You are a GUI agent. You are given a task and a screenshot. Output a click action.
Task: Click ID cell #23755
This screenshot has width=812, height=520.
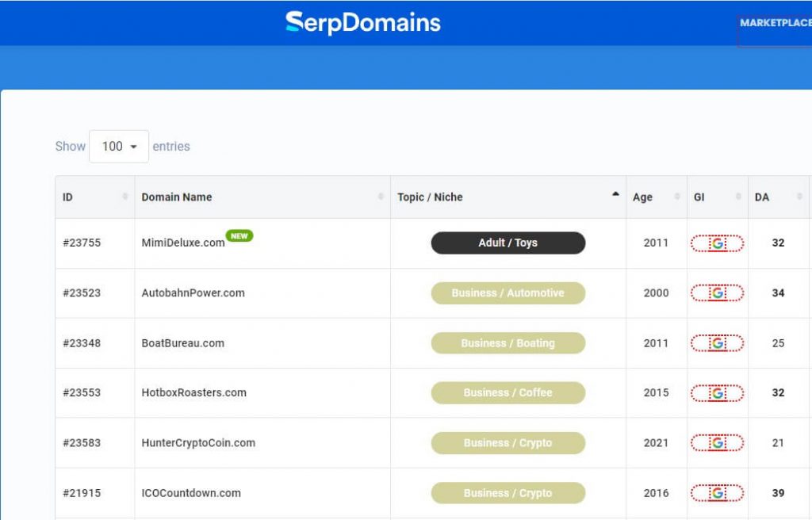coord(82,243)
